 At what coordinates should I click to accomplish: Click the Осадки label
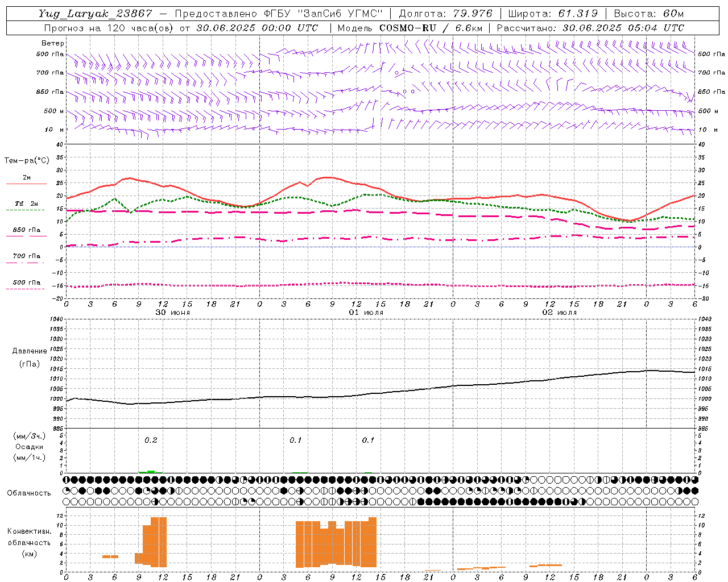point(30,447)
